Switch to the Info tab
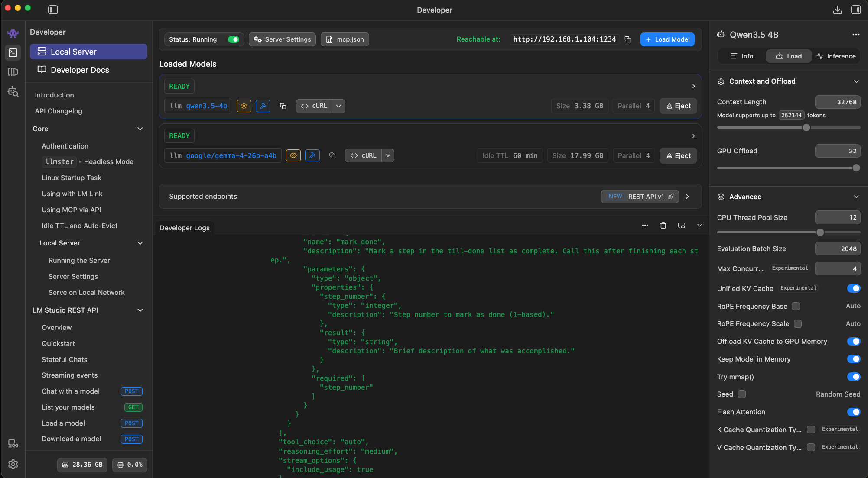 [x=741, y=56]
